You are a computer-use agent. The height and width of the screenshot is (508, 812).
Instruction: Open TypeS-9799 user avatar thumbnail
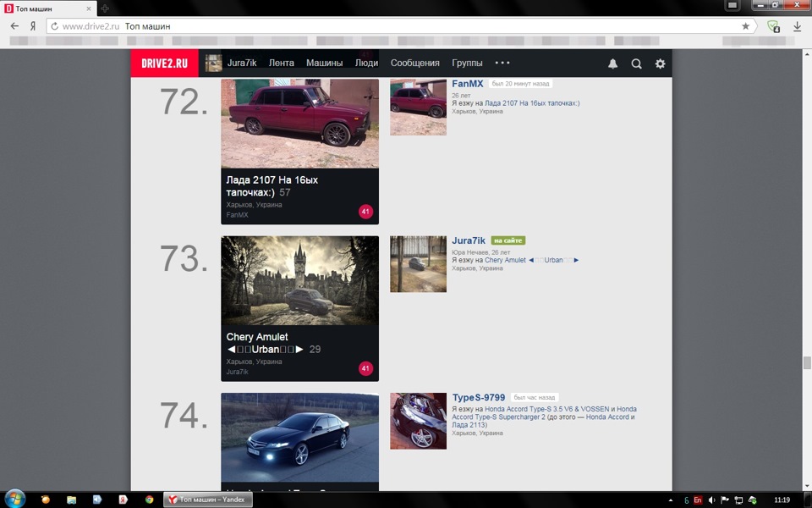point(418,421)
